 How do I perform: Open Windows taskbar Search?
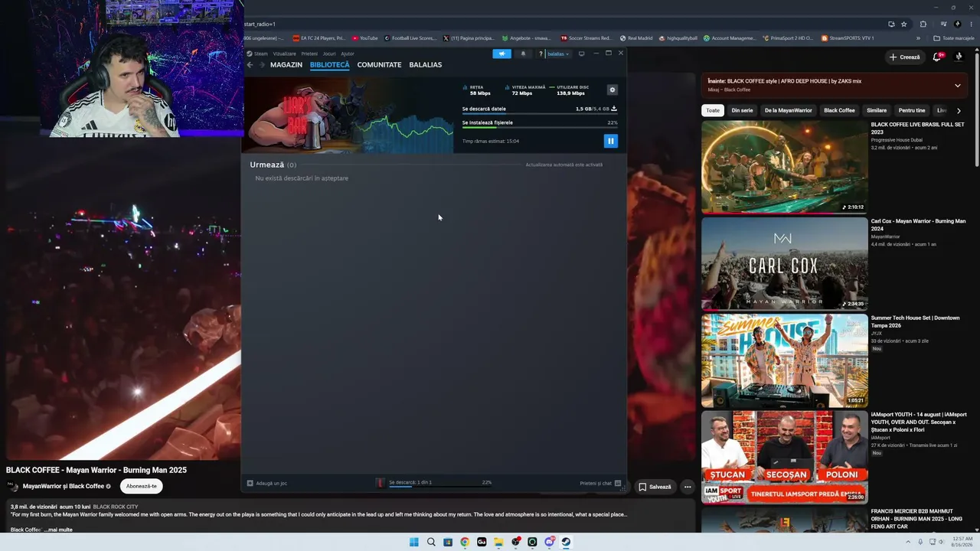click(431, 542)
